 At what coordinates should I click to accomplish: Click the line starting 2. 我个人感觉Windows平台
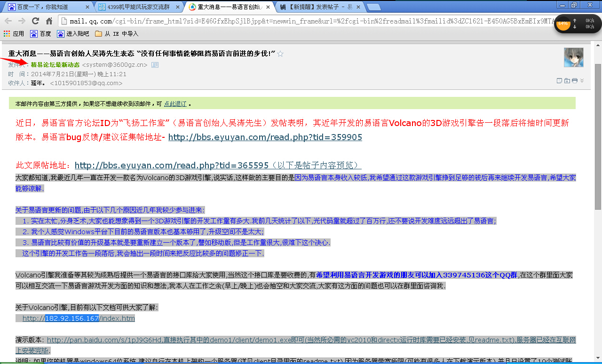point(140,231)
